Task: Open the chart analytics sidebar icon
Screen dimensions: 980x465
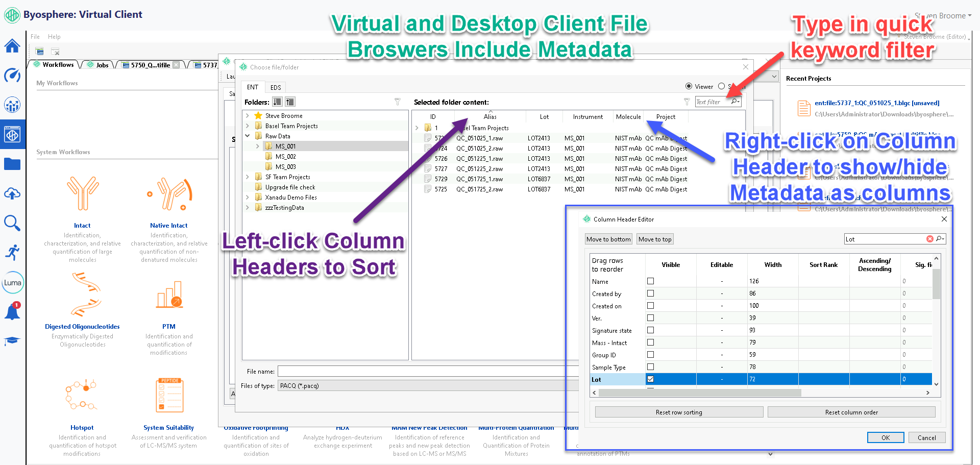Action: coord(12,105)
